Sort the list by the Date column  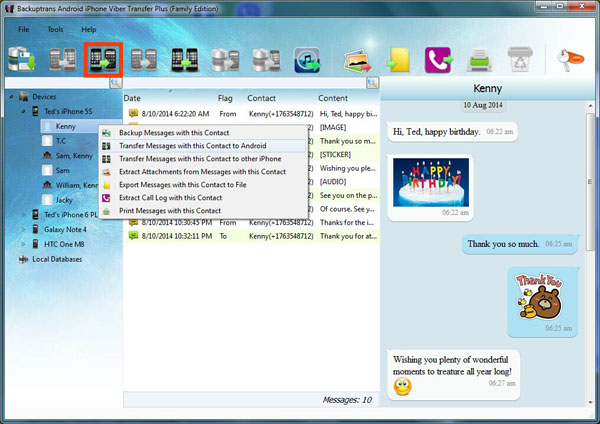pyautogui.click(x=132, y=98)
